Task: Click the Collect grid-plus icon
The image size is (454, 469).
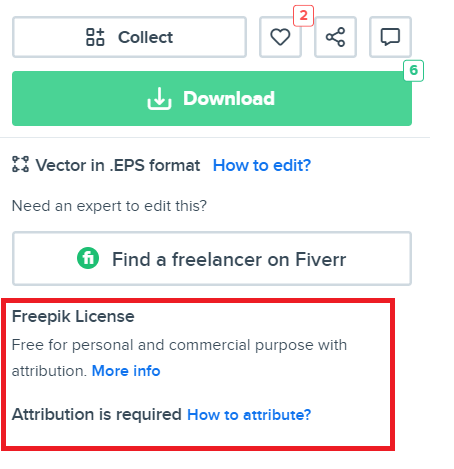Action: pyautogui.click(x=95, y=37)
